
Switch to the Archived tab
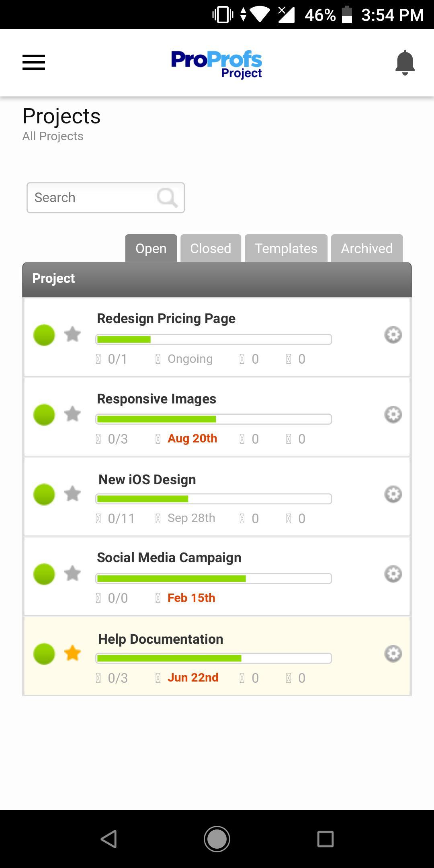(367, 248)
